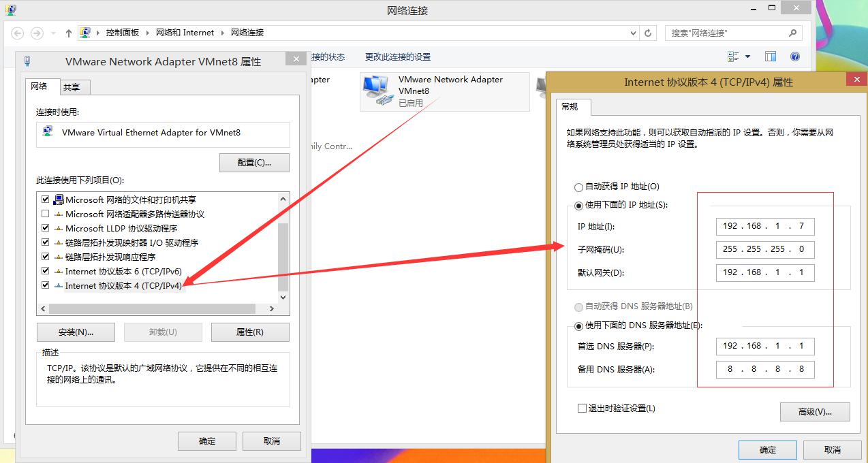868x463 pixels.
Task: Click the 备用 DNS 服务器 field showing 8.8.8.8
Action: [x=765, y=370]
